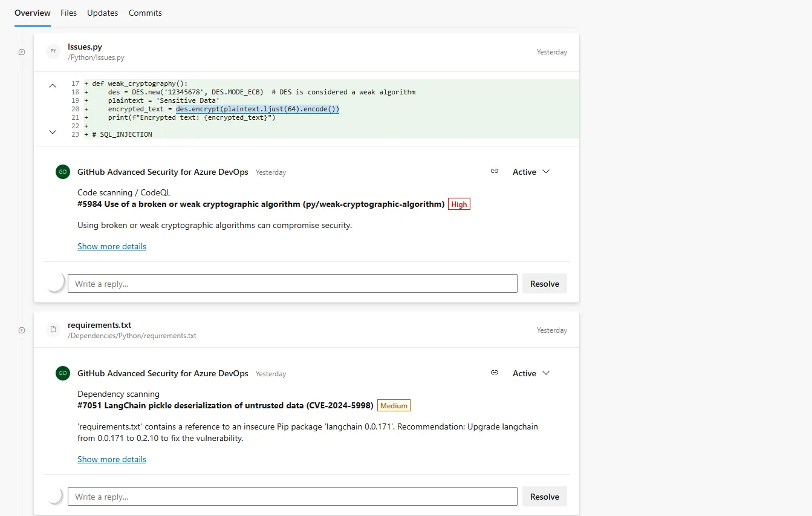Click Show more details on the weak cryptography alert

pos(111,246)
